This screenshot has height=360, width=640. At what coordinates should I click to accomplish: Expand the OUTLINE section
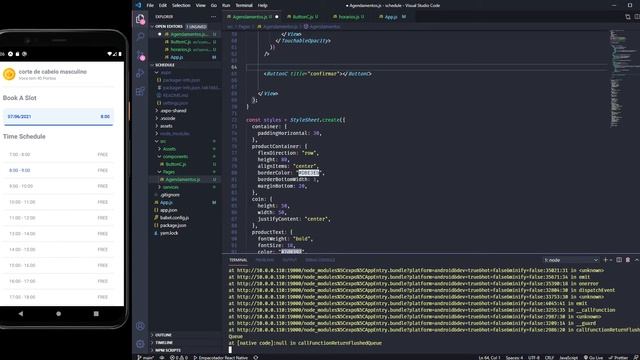point(163,335)
